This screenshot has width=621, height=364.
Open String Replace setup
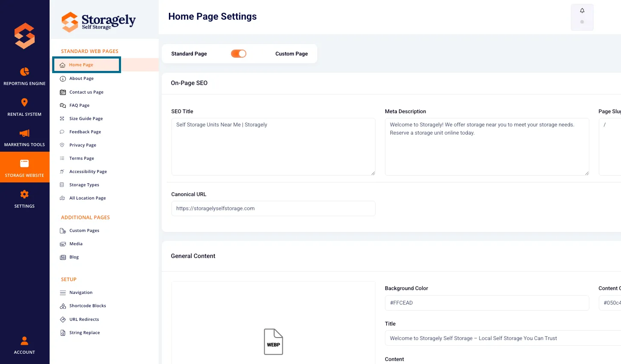[85, 333]
